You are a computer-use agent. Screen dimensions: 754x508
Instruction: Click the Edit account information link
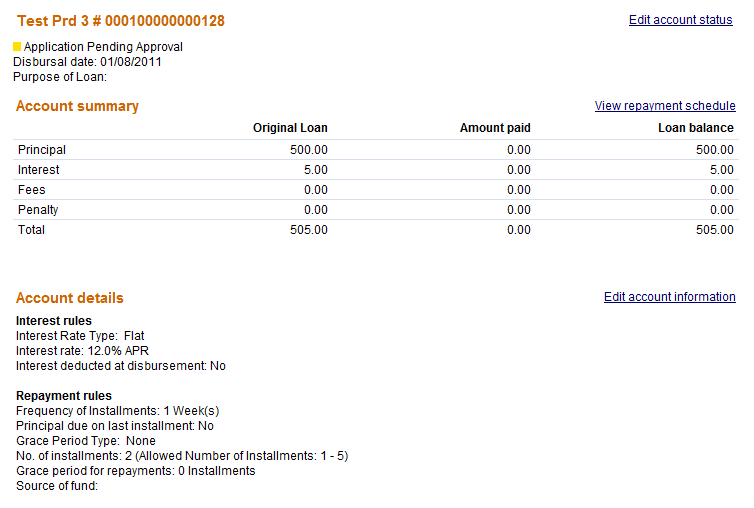(x=669, y=297)
